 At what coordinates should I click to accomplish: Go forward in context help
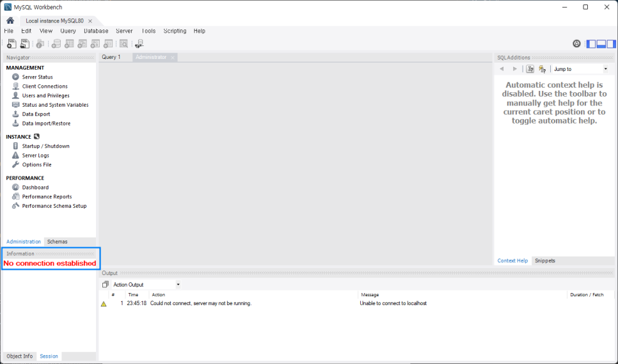point(514,69)
